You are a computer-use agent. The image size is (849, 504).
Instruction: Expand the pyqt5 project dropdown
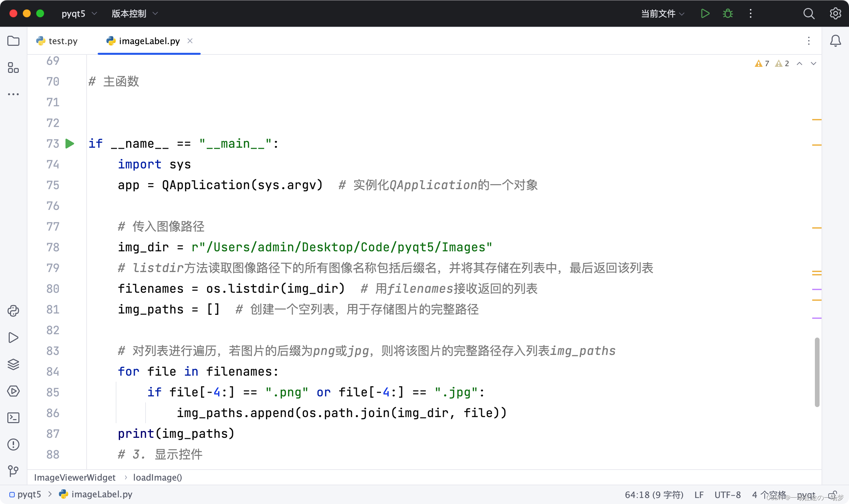coord(79,14)
